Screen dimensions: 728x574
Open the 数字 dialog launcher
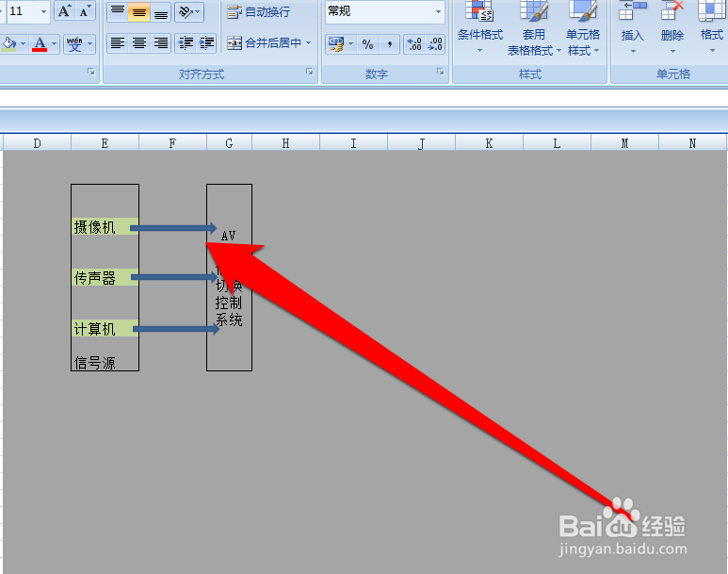click(441, 72)
